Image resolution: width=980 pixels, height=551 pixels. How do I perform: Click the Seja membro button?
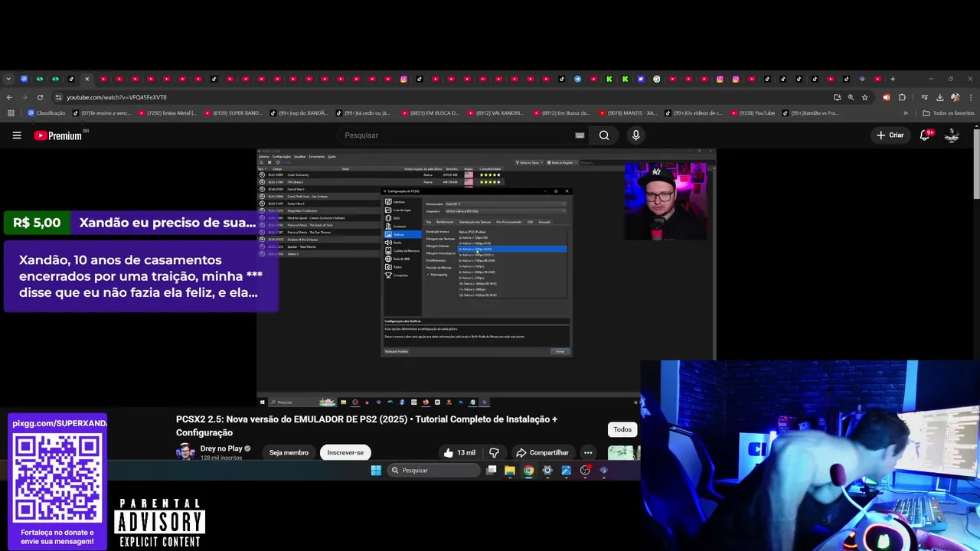(289, 452)
